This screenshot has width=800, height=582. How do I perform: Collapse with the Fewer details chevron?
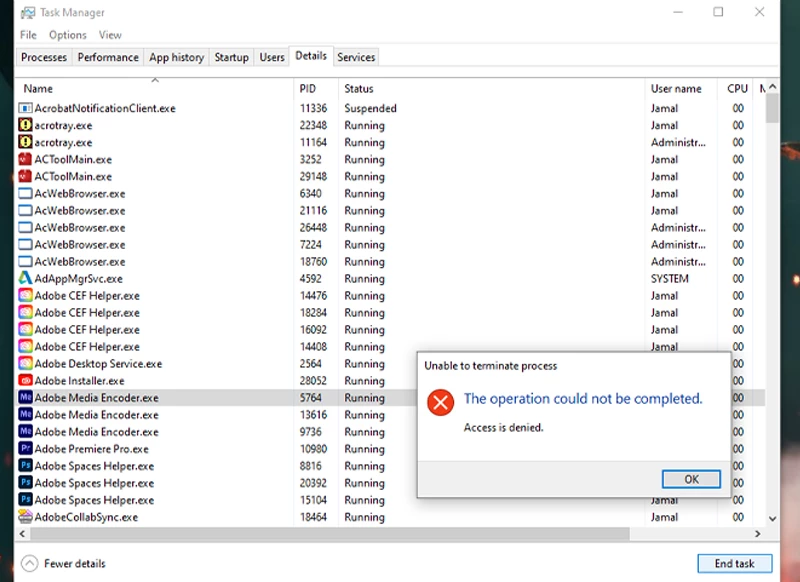click(30, 563)
